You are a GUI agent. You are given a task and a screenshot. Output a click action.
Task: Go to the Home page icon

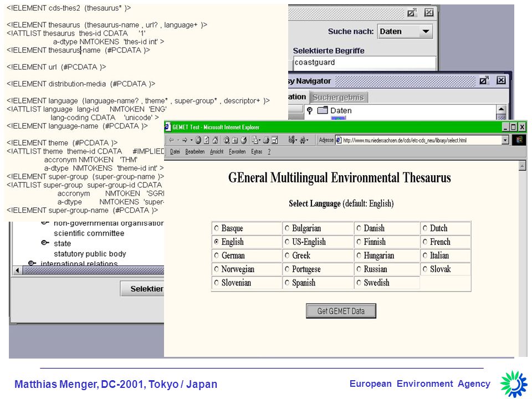point(215,140)
